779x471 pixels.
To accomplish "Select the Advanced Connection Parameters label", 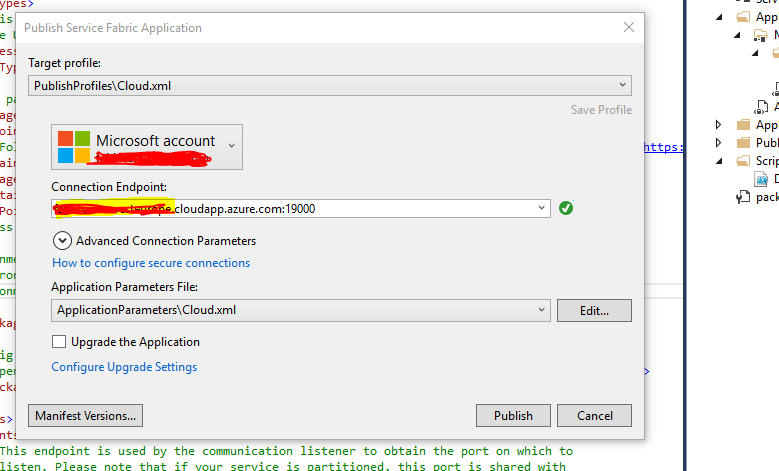I will pyautogui.click(x=166, y=241).
